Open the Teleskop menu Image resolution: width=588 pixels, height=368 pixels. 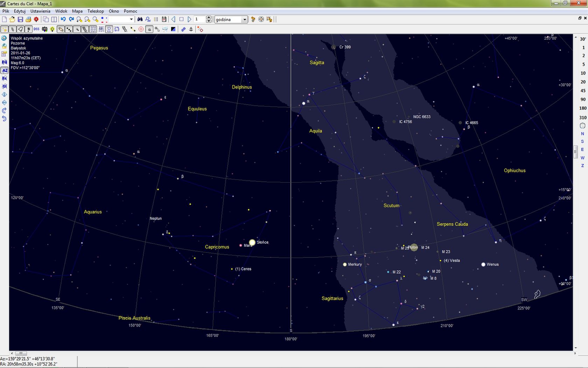click(x=96, y=11)
